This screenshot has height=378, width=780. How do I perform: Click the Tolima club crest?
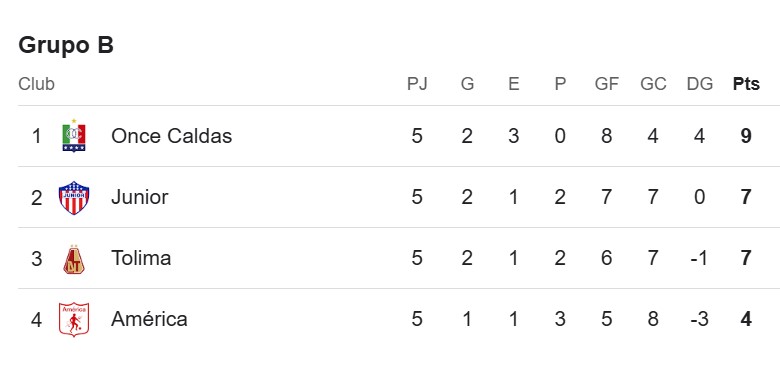(74, 259)
